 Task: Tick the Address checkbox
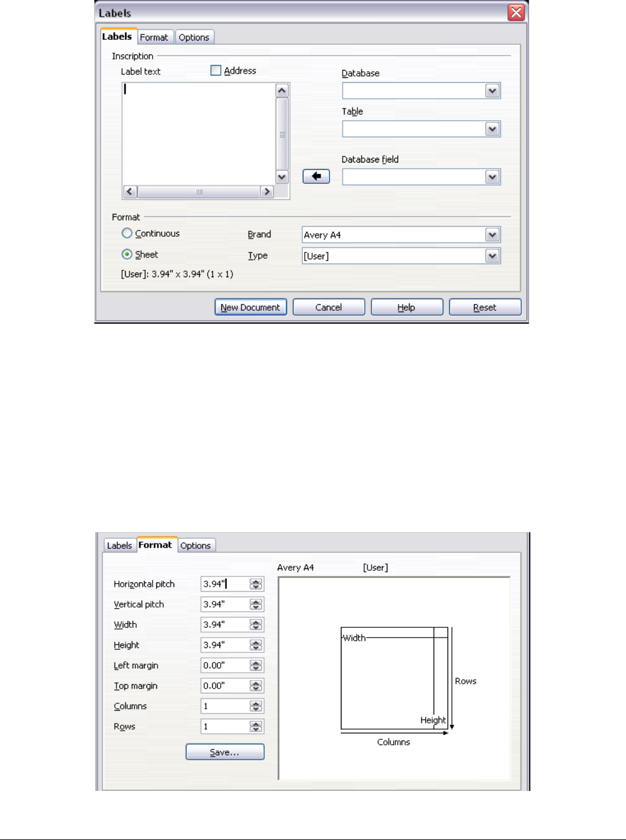point(216,71)
